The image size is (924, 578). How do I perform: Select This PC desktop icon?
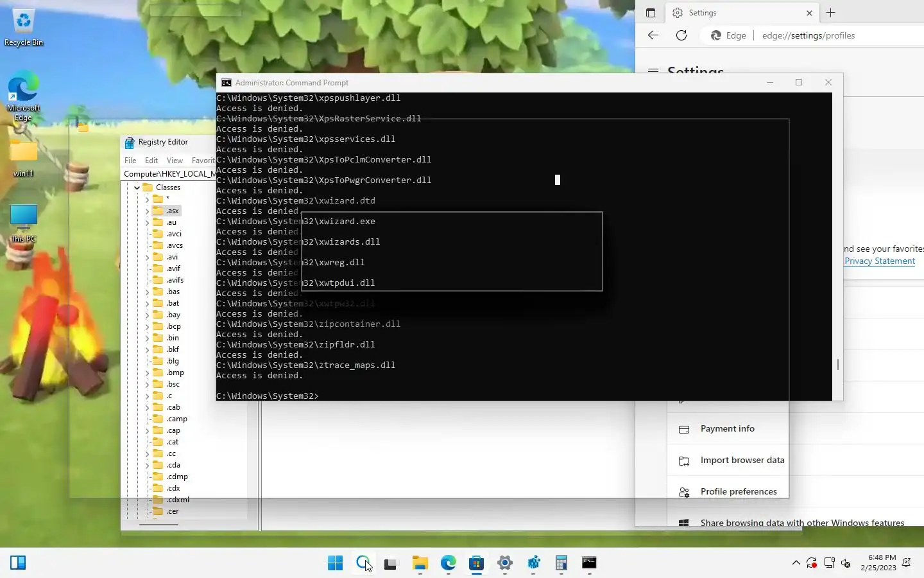point(24,223)
